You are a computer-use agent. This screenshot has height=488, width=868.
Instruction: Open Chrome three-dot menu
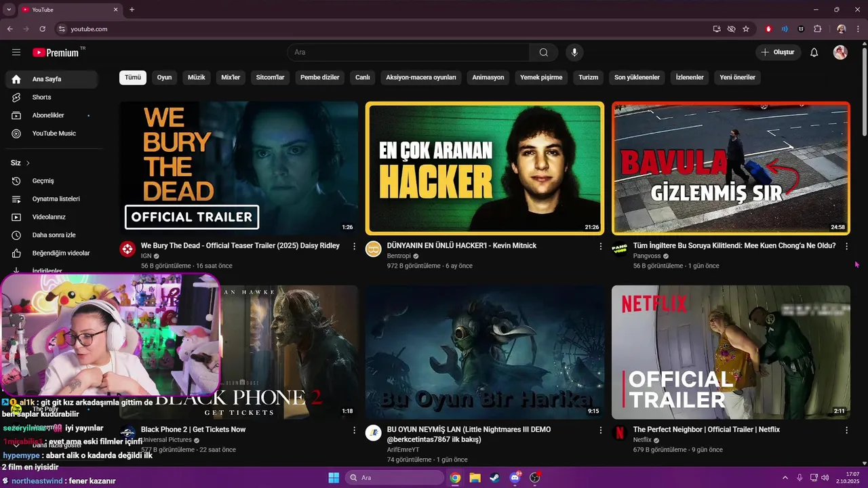coord(858,29)
